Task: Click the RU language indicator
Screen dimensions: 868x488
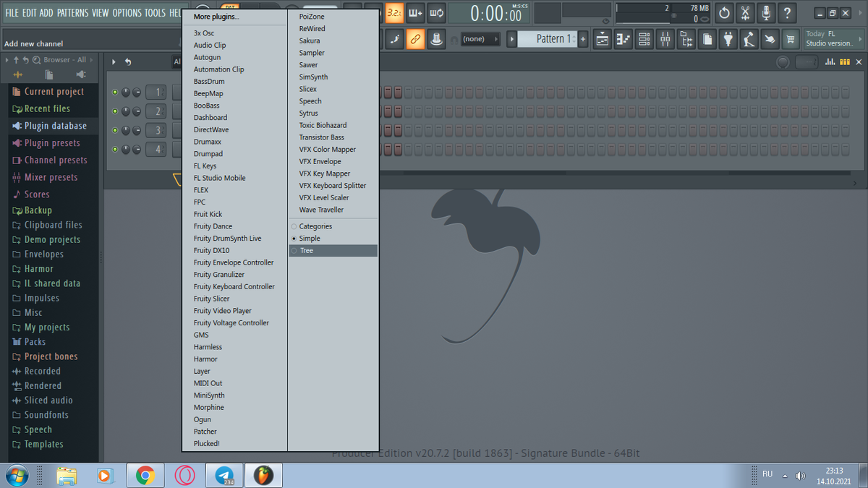Action: pos(767,474)
